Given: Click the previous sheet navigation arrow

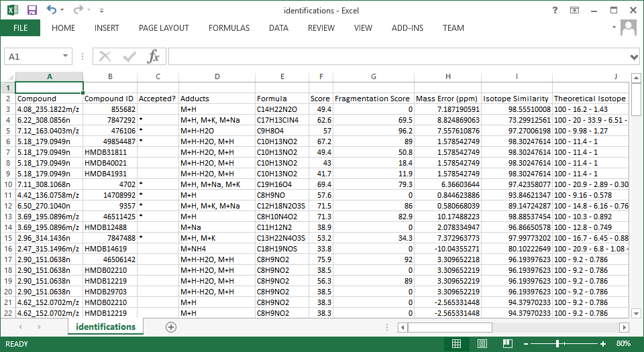Looking at the screenshot, I should 21,327.
